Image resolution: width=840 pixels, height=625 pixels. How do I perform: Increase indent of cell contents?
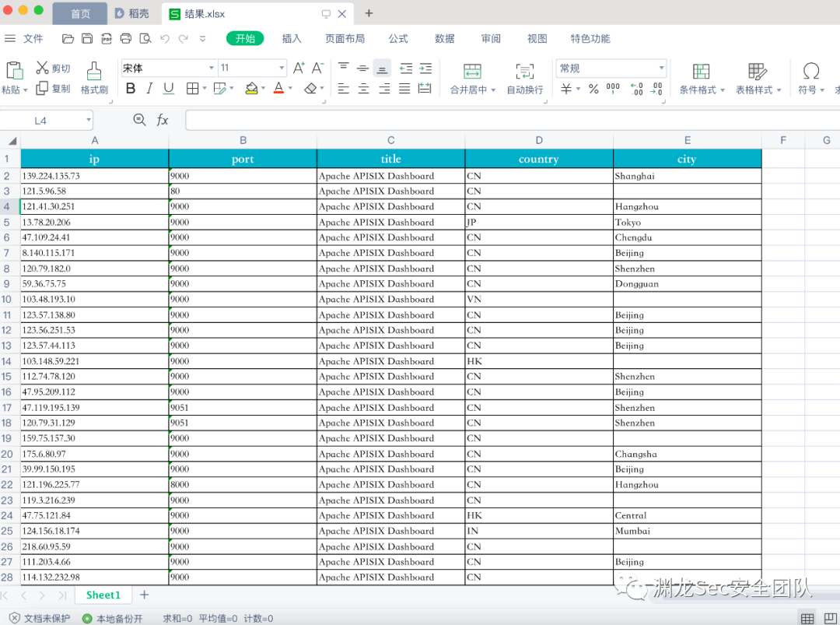[426, 68]
